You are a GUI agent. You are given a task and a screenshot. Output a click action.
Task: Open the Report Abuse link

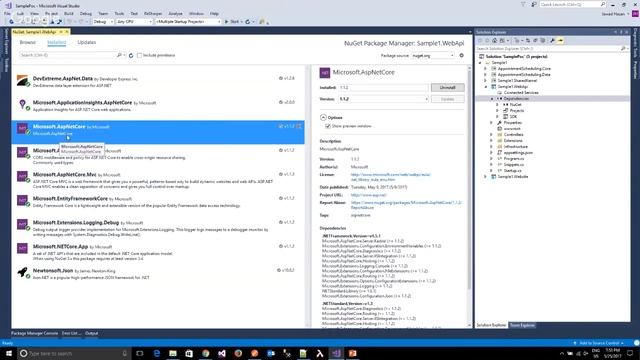(x=406, y=205)
